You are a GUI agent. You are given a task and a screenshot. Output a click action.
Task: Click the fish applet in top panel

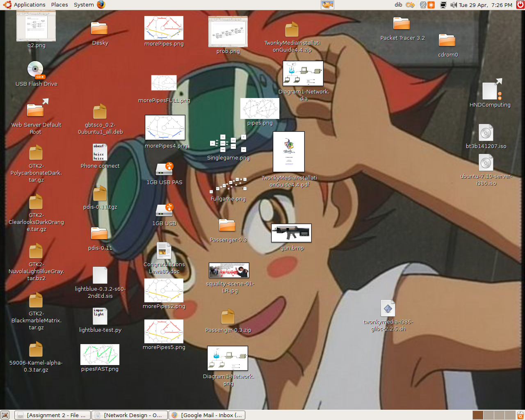327,5
